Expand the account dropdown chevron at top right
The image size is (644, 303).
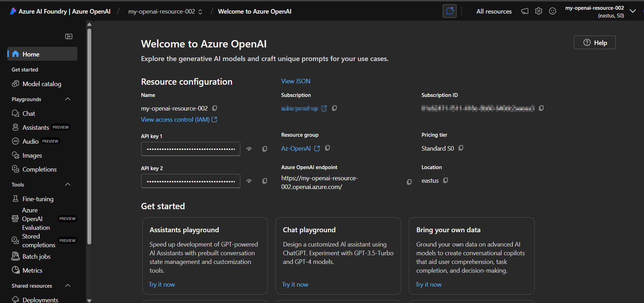(633, 11)
